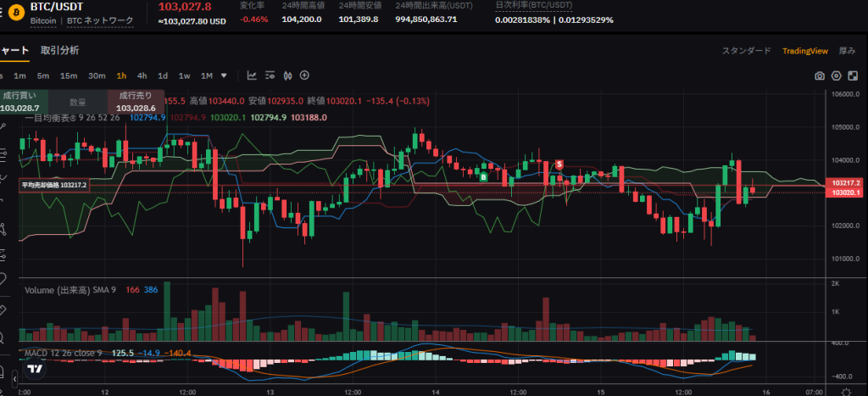Click the 成行売り market sell button

click(x=135, y=102)
